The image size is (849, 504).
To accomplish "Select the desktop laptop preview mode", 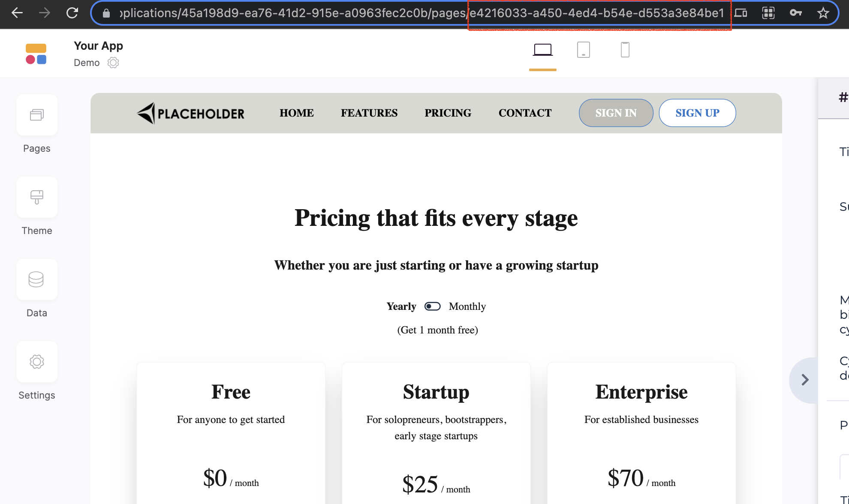I will pos(542,49).
